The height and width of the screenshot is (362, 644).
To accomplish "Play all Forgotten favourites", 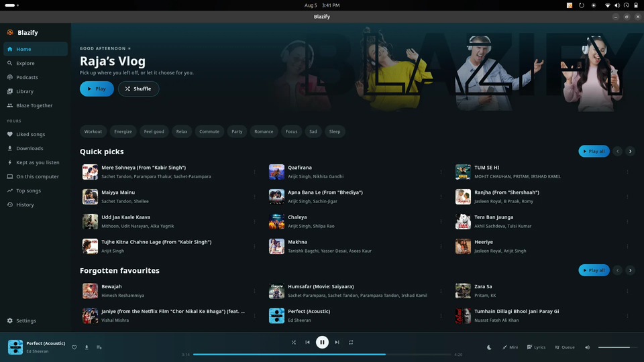I will pyautogui.click(x=594, y=270).
